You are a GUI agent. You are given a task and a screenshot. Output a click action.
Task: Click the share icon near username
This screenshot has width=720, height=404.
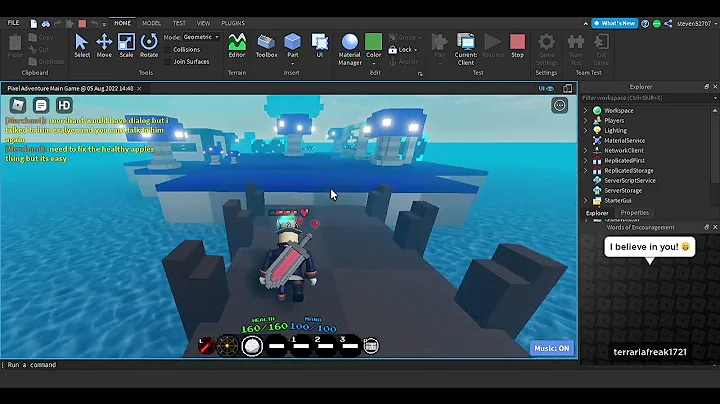coord(668,23)
